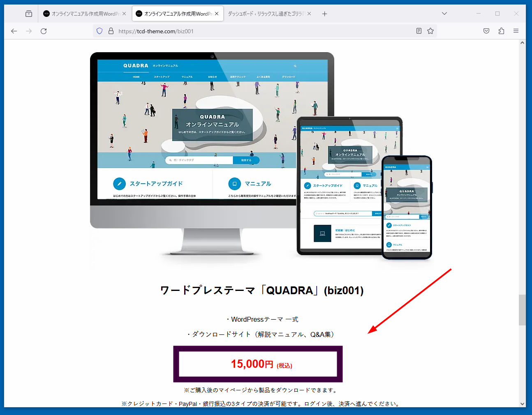Bookmark this page with the star
This screenshot has height=415, width=532.
tap(430, 31)
